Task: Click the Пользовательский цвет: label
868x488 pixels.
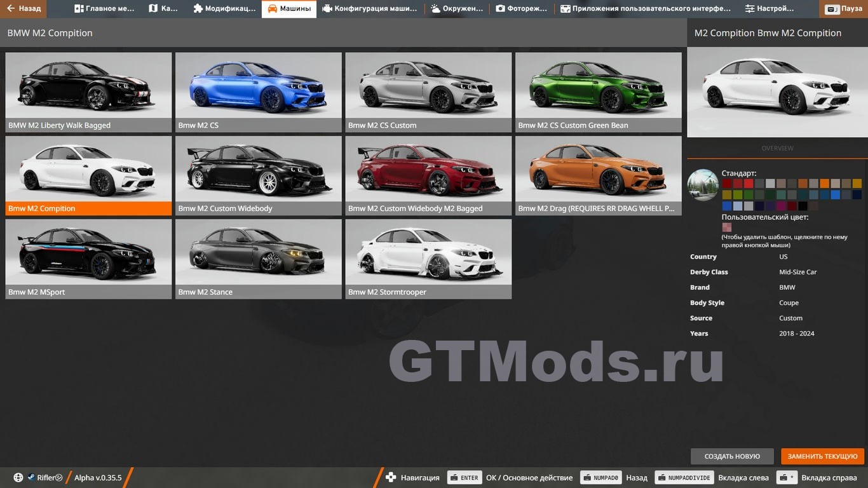Action: (x=765, y=217)
